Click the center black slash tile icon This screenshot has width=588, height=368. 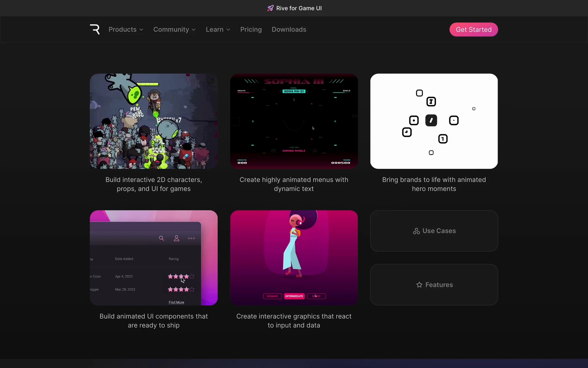431,121
